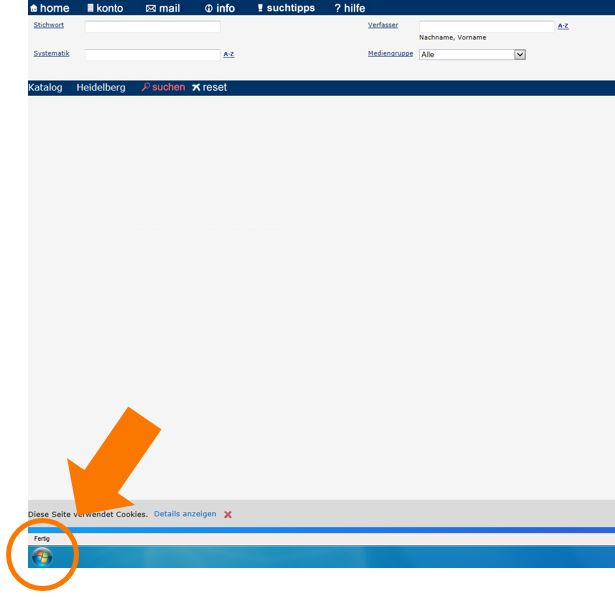
Task: Focus the Systematik input field
Action: click(152, 55)
